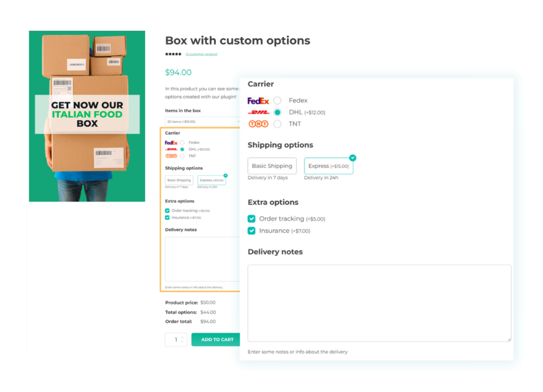543x392 pixels.
Task: Select the Basic Shipping option
Action: tap(271, 165)
